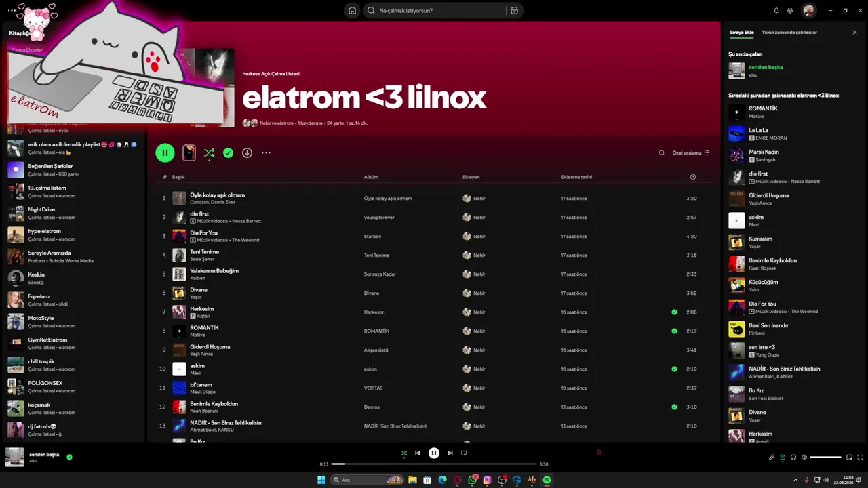
Task: Open the mini player icon
Action: tap(849, 457)
